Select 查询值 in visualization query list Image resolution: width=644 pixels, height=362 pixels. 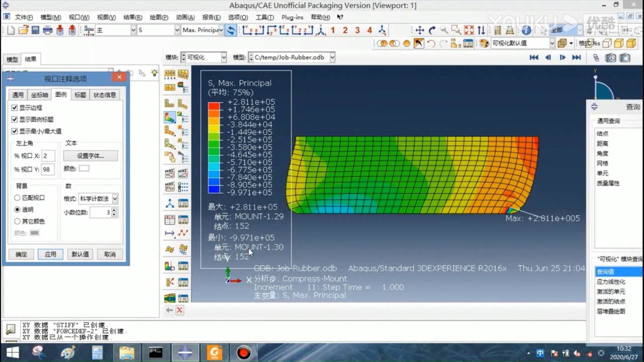point(619,272)
